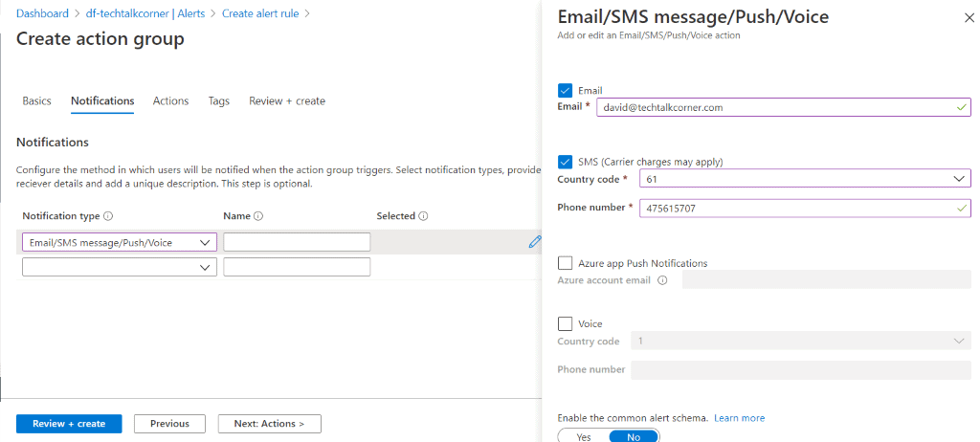The height and width of the screenshot is (442, 980).
Task: Set common alert schema toggle to Yes
Action: pyautogui.click(x=583, y=437)
